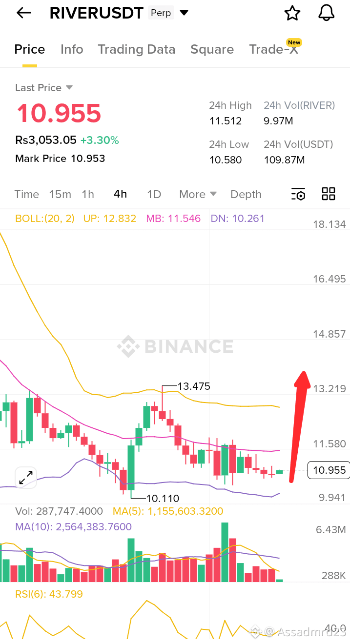Open chart indicator settings icon
The image size is (350, 644).
298,194
